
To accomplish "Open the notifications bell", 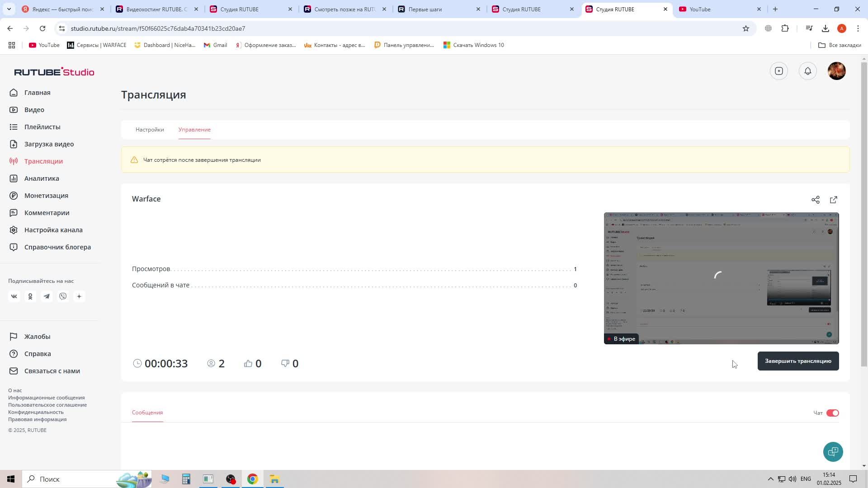I will [807, 71].
